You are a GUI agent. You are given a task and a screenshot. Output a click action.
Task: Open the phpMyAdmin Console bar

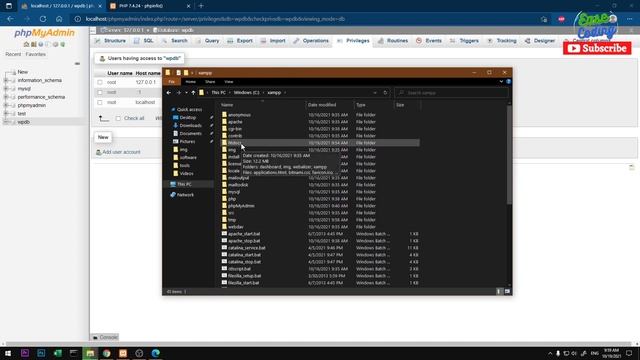coord(105,337)
